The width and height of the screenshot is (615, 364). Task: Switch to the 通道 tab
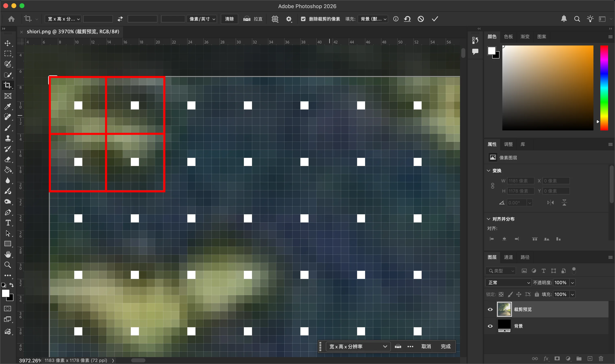pyautogui.click(x=508, y=257)
